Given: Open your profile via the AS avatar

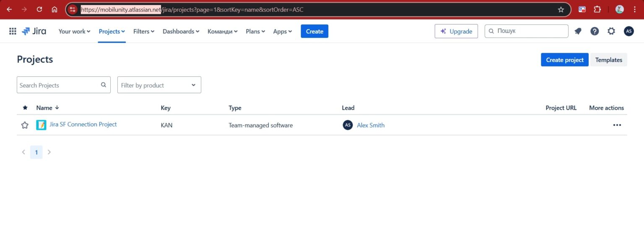Looking at the screenshot, I should tap(628, 31).
